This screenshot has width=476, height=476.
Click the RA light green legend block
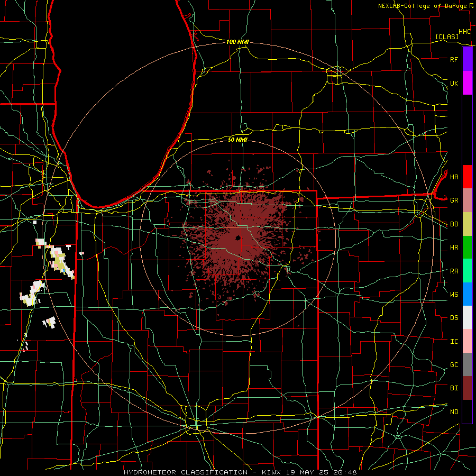pos(467,271)
